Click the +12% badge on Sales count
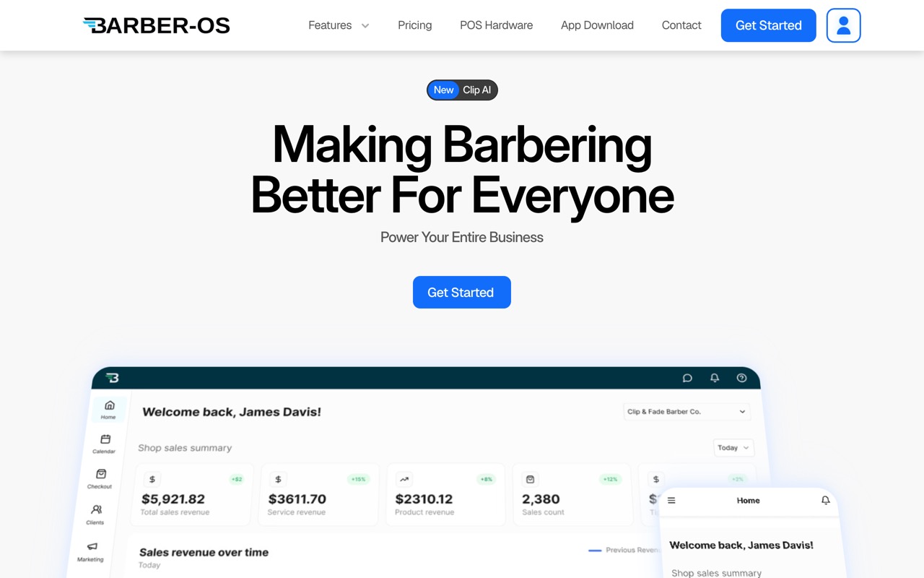 [x=611, y=479]
